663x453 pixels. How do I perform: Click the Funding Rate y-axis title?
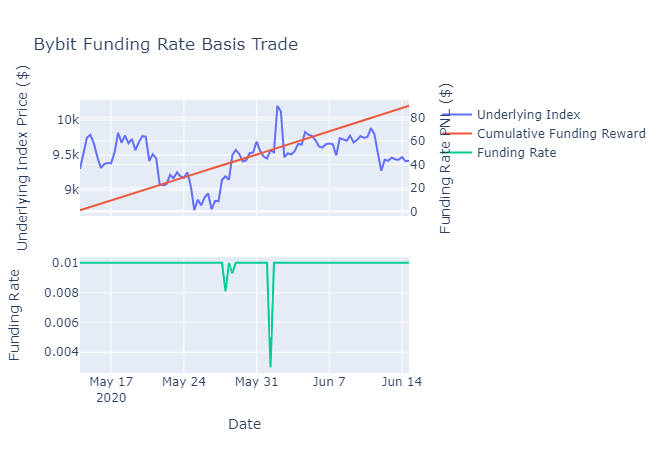click(x=14, y=315)
